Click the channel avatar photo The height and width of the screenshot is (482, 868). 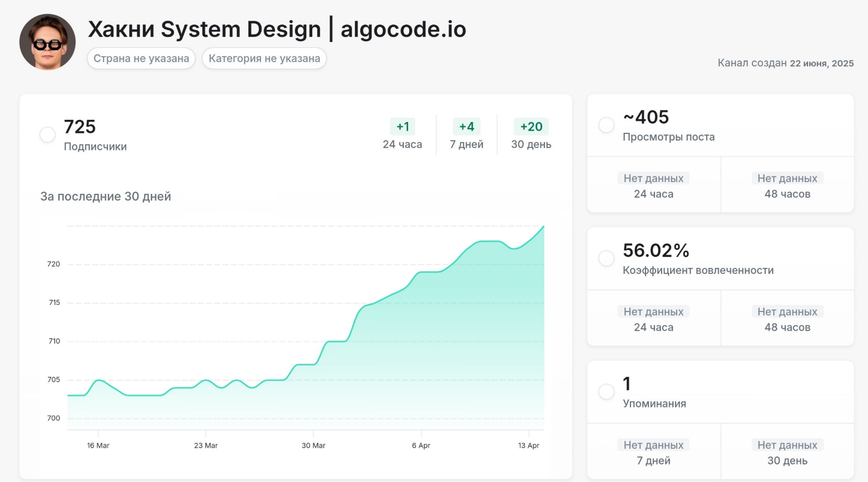(x=47, y=42)
